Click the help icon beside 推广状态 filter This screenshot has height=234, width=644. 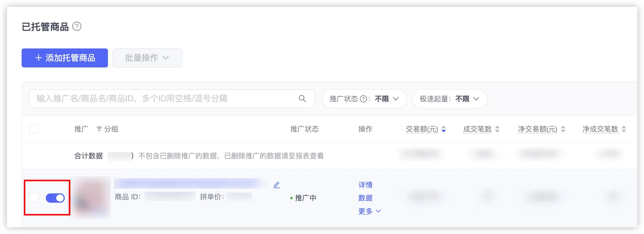363,99
